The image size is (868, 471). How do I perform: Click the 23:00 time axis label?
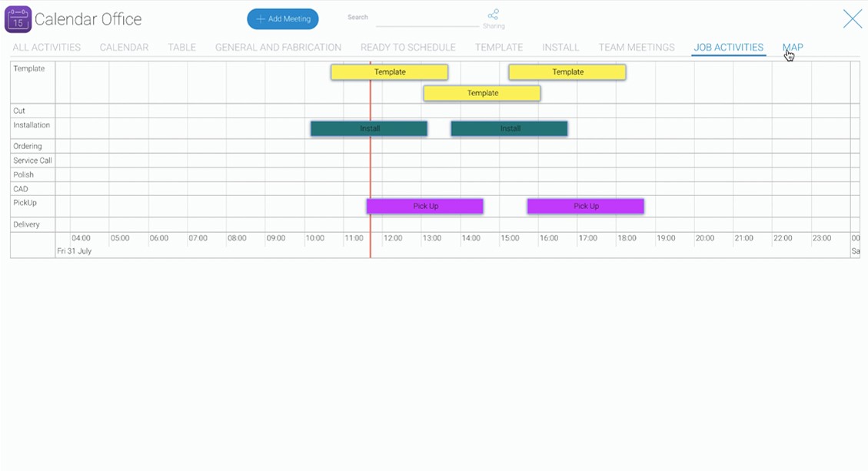tap(822, 238)
